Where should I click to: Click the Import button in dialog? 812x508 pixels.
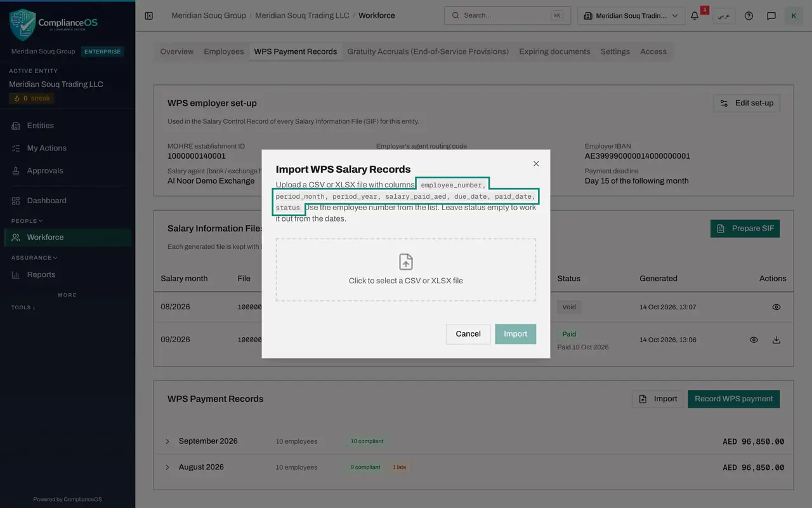[516, 334]
